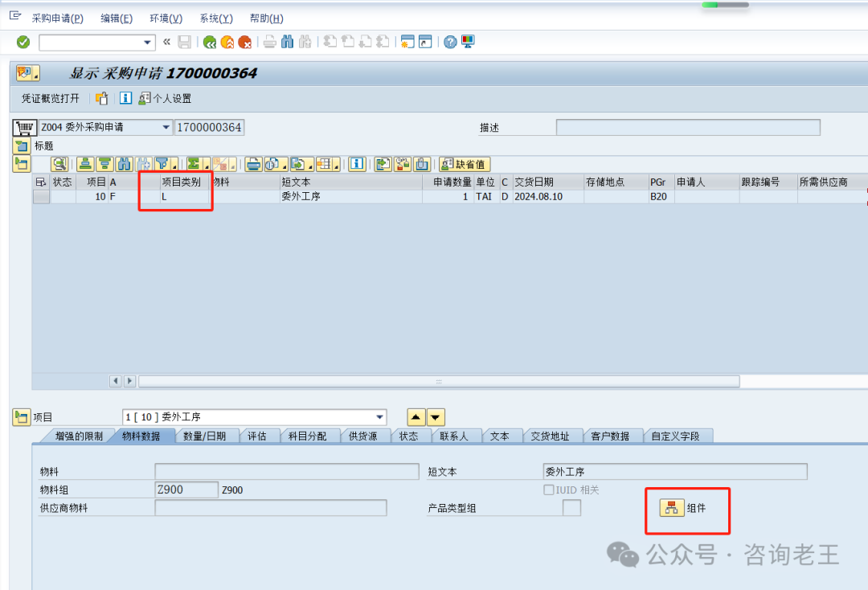Image resolution: width=868 pixels, height=590 pixels.
Task: Click the shopping cart document type icon
Action: [x=25, y=128]
